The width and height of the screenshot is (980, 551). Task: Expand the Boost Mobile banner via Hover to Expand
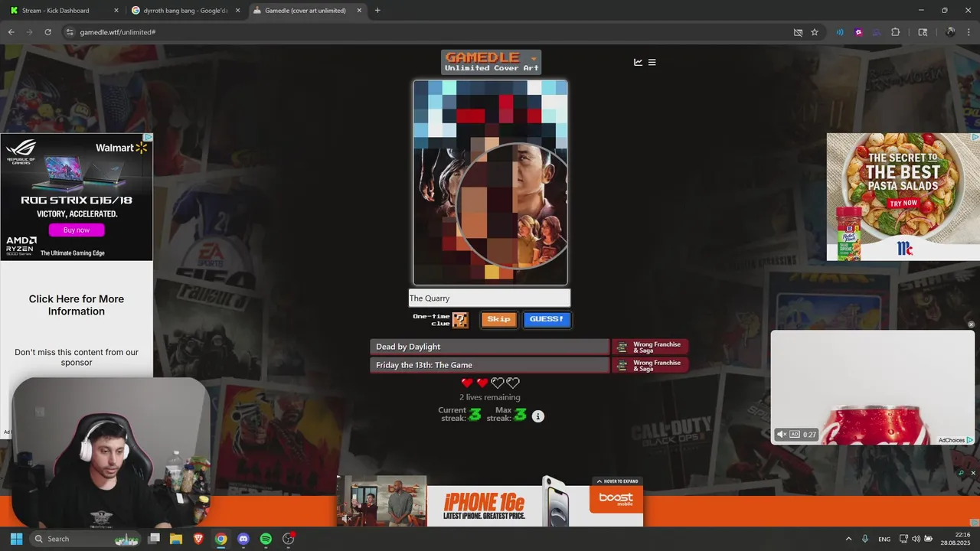(x=616, y=481)
